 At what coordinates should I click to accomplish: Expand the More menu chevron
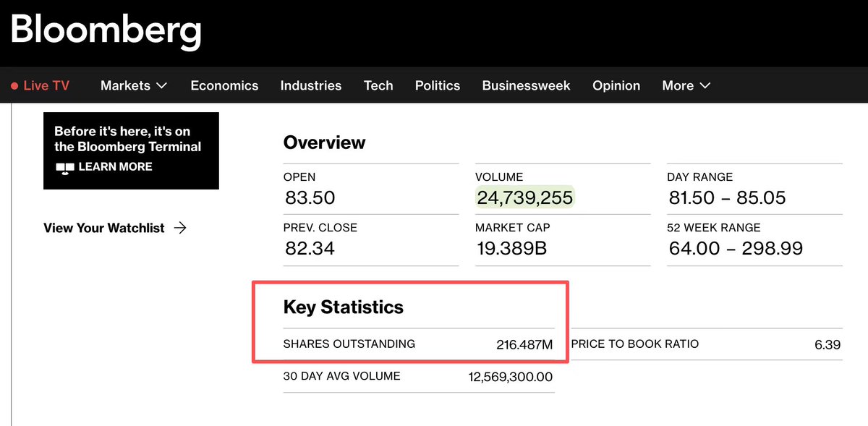[x=705, y=85]
